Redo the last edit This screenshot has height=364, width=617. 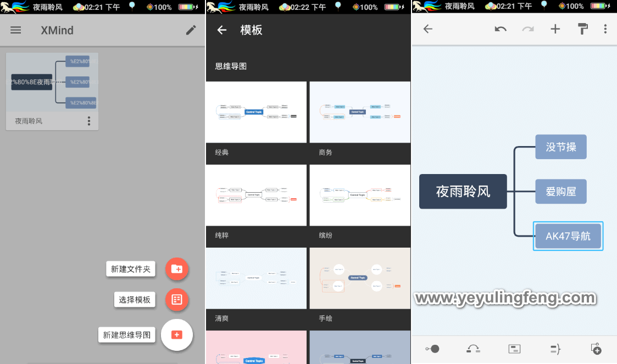[528, 29]
